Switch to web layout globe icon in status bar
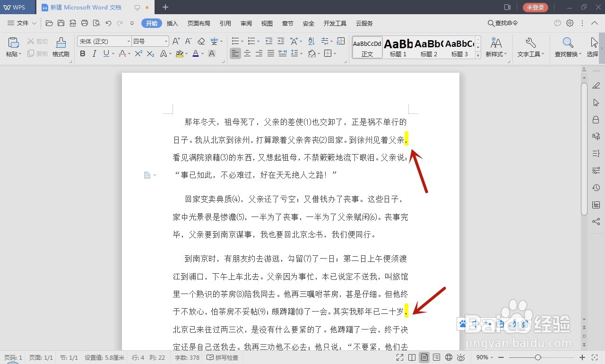Screen dimensions: 605x364 pos(449,357)
